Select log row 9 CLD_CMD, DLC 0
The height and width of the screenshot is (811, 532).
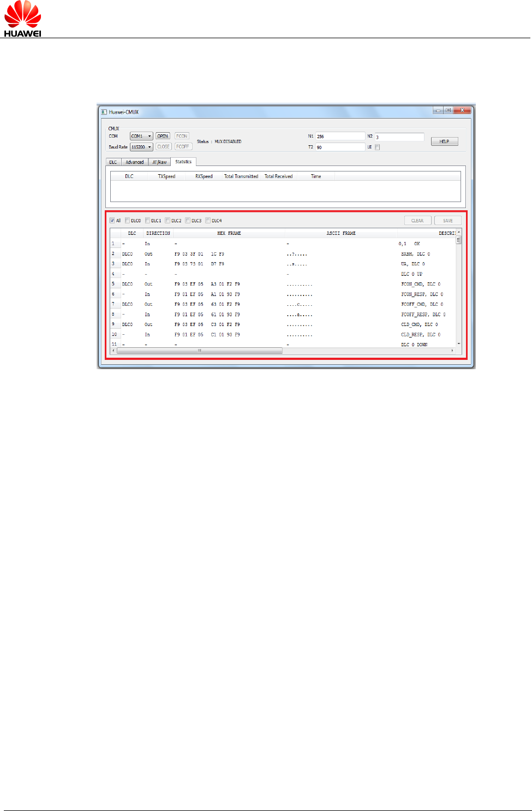coord(420,324)
